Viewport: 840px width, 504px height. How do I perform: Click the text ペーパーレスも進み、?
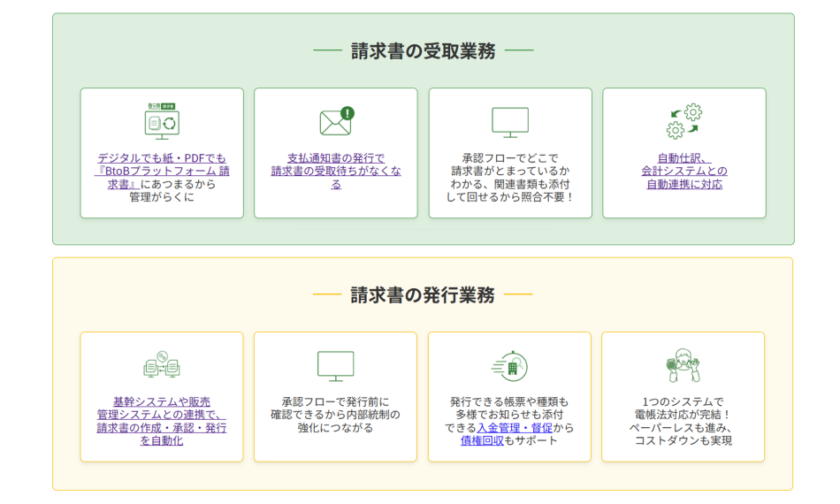(683, 427)
